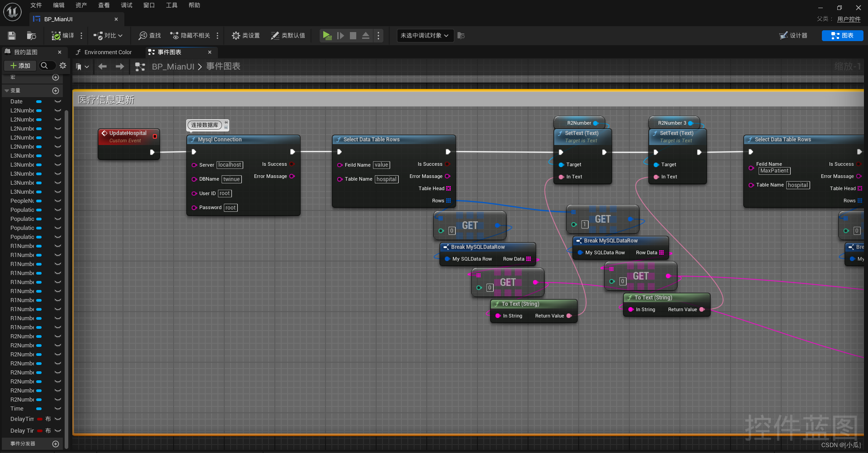Toggle Hide Unrelated (隐藏不相关)
This screenshot has height=453, width=868.
(190, 36)
